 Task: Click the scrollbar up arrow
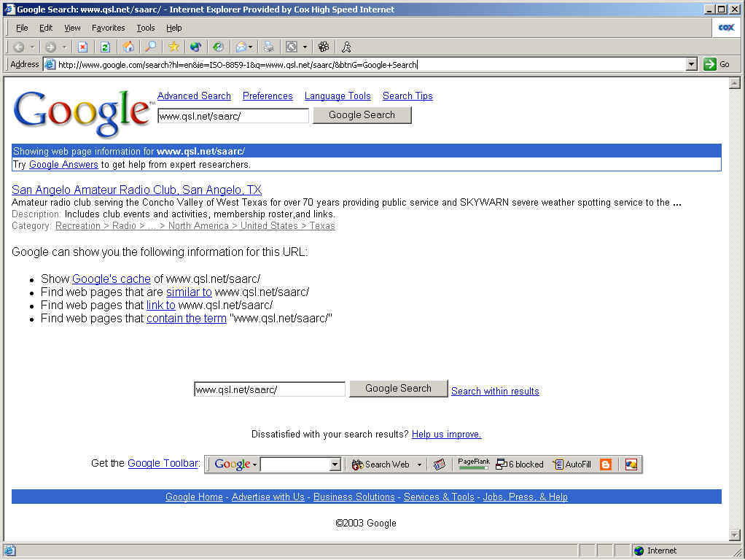pos(735,83)
